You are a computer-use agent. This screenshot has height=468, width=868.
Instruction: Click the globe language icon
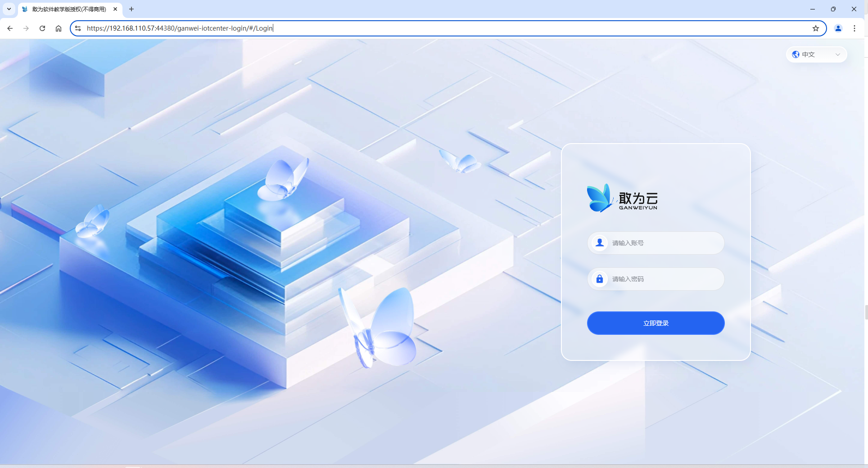[x=796, y=54]
